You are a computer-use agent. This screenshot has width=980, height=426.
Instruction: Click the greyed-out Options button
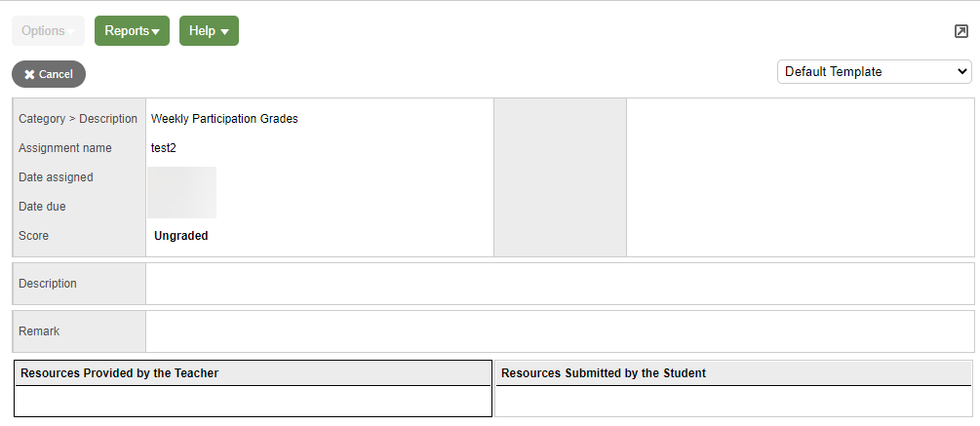click(48, 30)
